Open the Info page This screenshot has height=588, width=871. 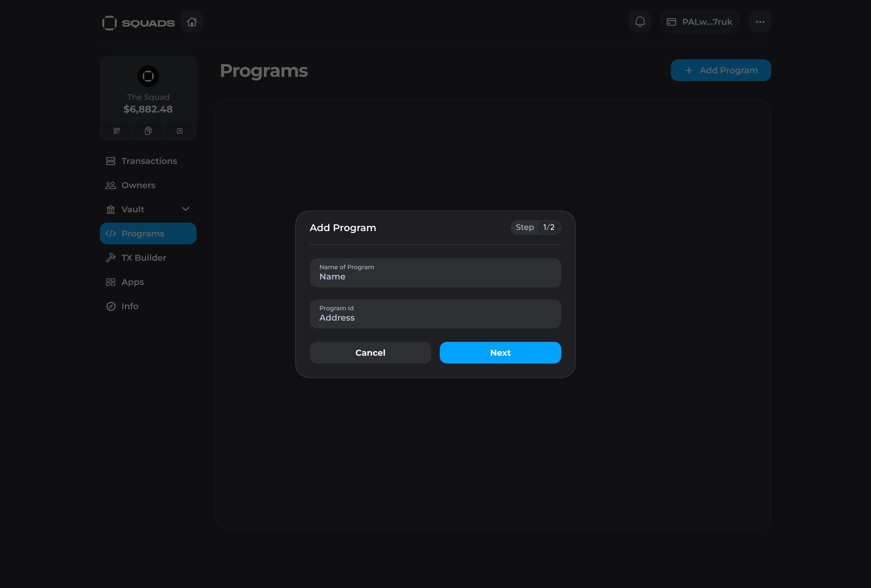pyautogui.click(x=130, y=306)
